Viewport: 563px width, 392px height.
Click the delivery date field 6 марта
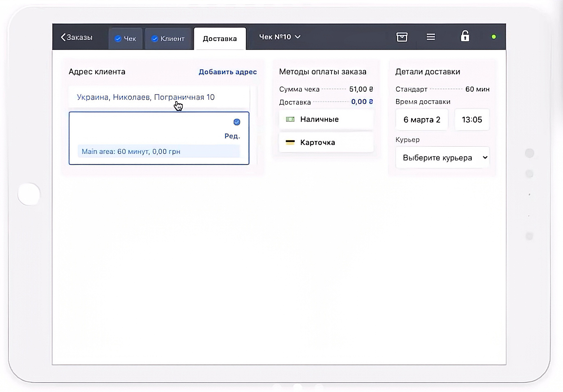coord(422,119)
